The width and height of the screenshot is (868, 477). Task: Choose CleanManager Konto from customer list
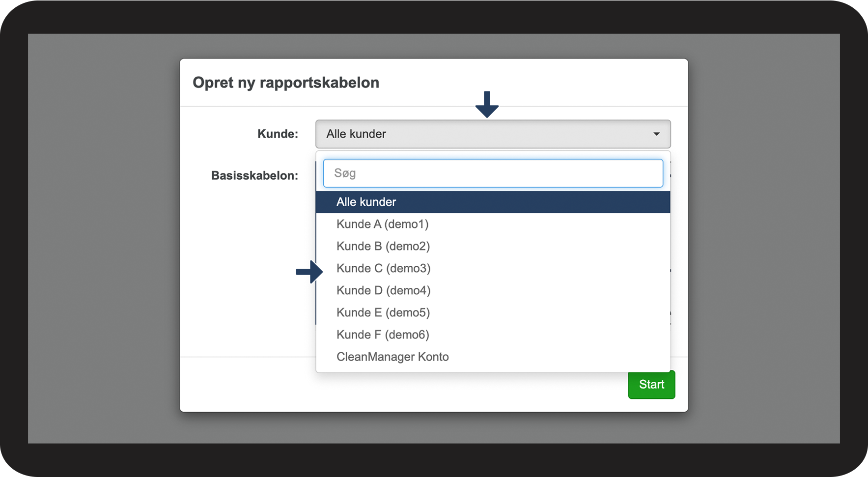coord(392,357)
